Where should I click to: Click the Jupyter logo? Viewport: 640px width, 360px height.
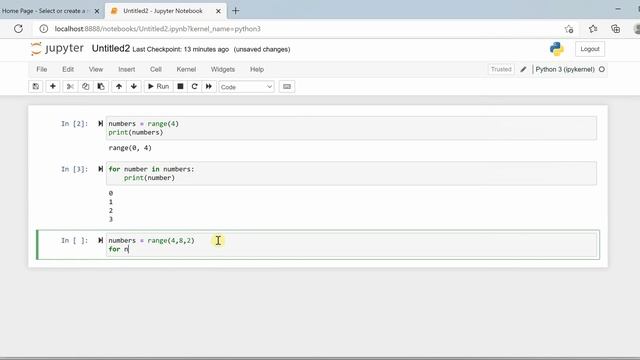coord(57,49)
